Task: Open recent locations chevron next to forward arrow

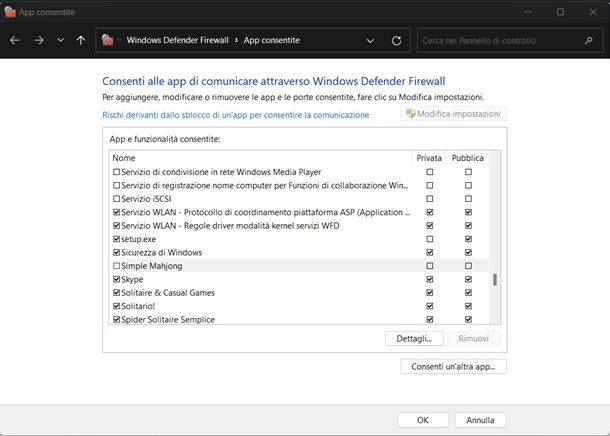Action: pos(60,40)
